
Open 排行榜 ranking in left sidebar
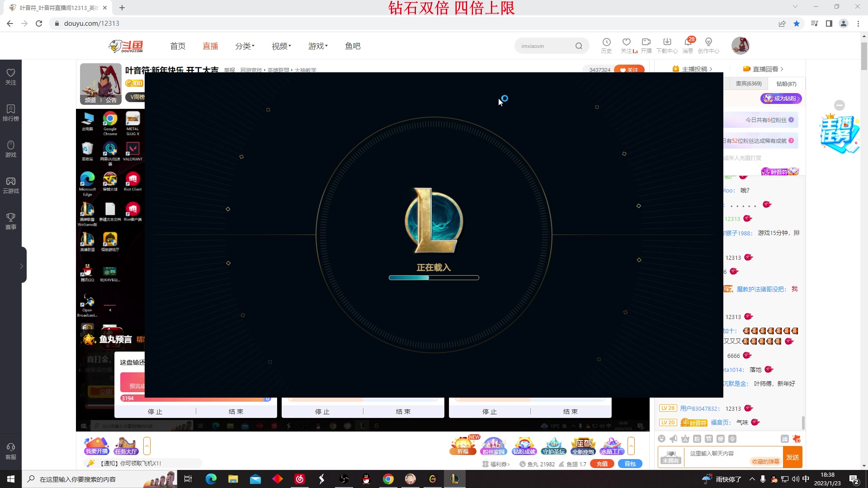coord(11,113)
